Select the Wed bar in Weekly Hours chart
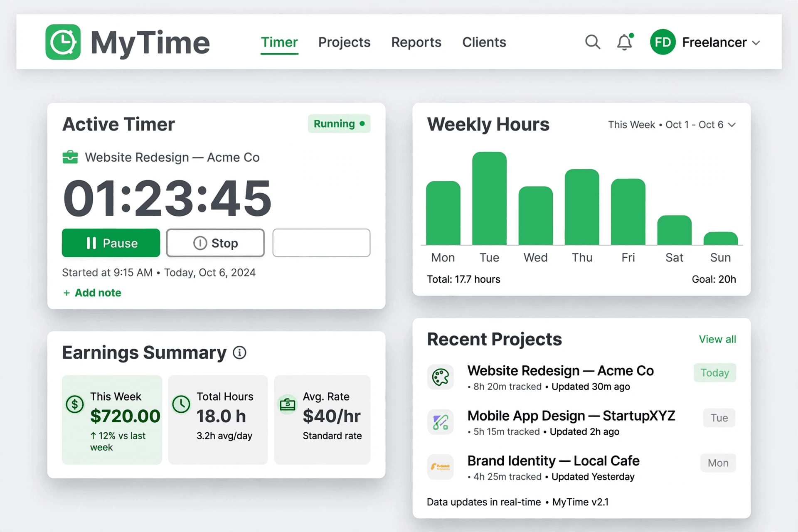Image resolution: width=798 pixels, height=532 pixels. point(536,215)
